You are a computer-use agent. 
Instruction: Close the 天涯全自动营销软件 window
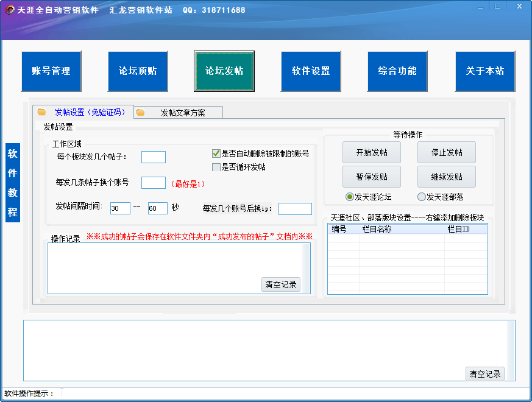tap(519, 7)
